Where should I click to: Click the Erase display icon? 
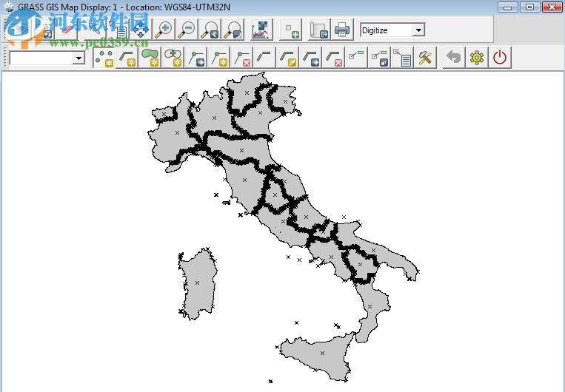point(67,29)
